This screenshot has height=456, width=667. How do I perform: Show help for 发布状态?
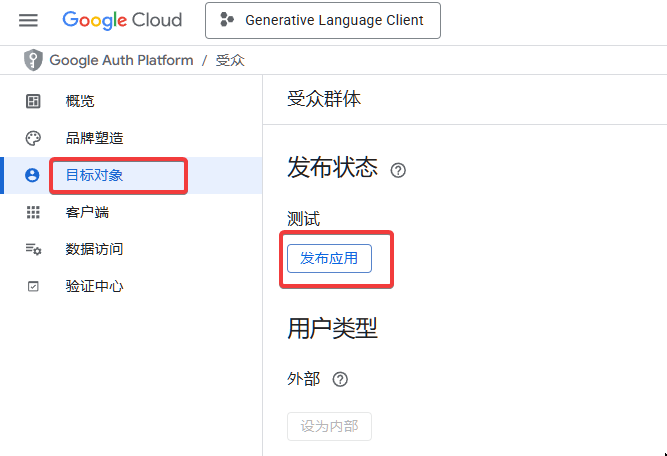coord(398,170)
